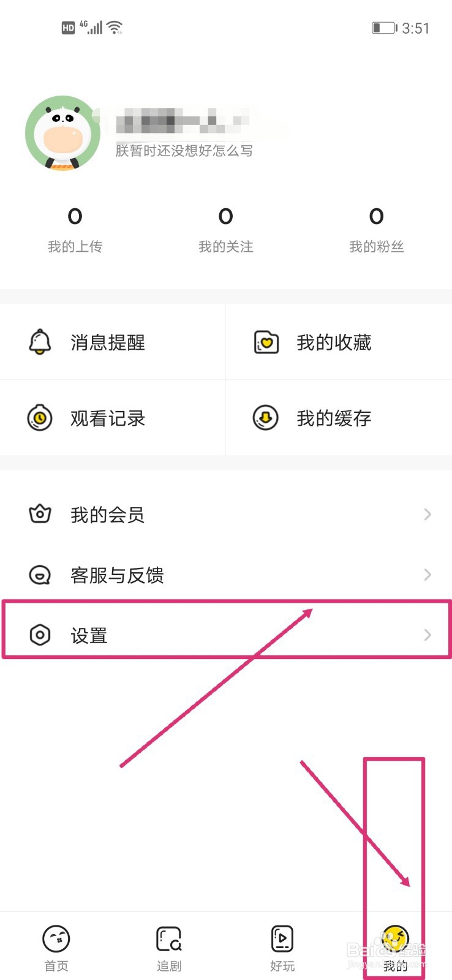The image size is (452, 980).
Task: Open 设置 via the right chevron
Action: 428,635
